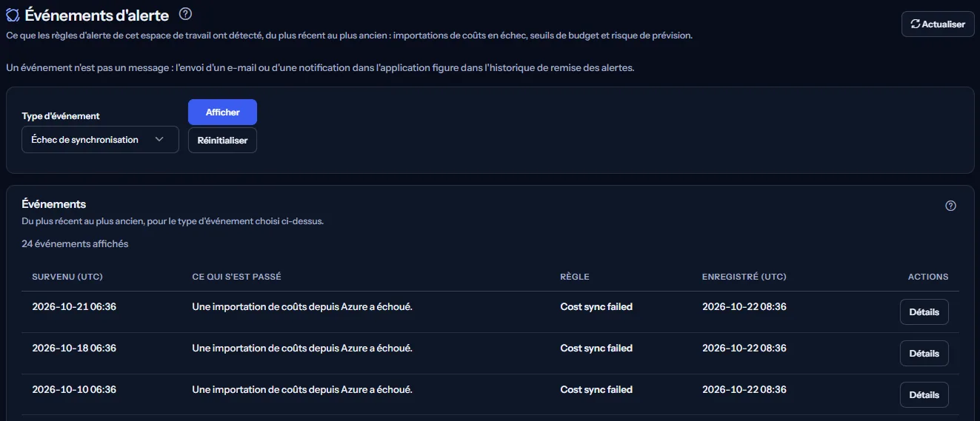This screenshot has height=421, width=980.
Task: Click the alert events logo icon
Action: click(x=13, y=14)
